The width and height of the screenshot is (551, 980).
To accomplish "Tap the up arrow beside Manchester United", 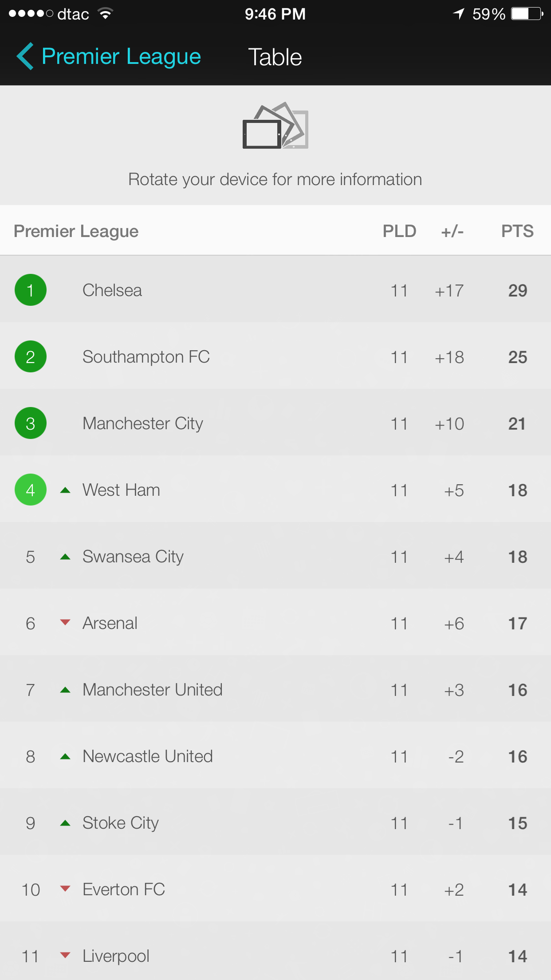I will tap(65, 690).
